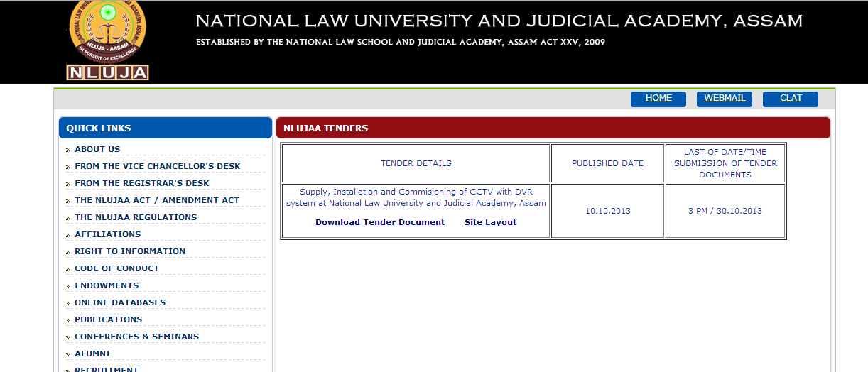Open the HOME button
Viewport: 868px width, 372px height.
[658, 99]
